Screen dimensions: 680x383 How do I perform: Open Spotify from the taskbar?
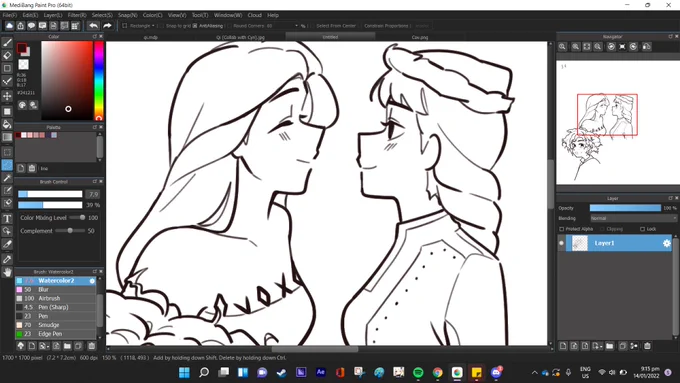[x=418, y=372]
